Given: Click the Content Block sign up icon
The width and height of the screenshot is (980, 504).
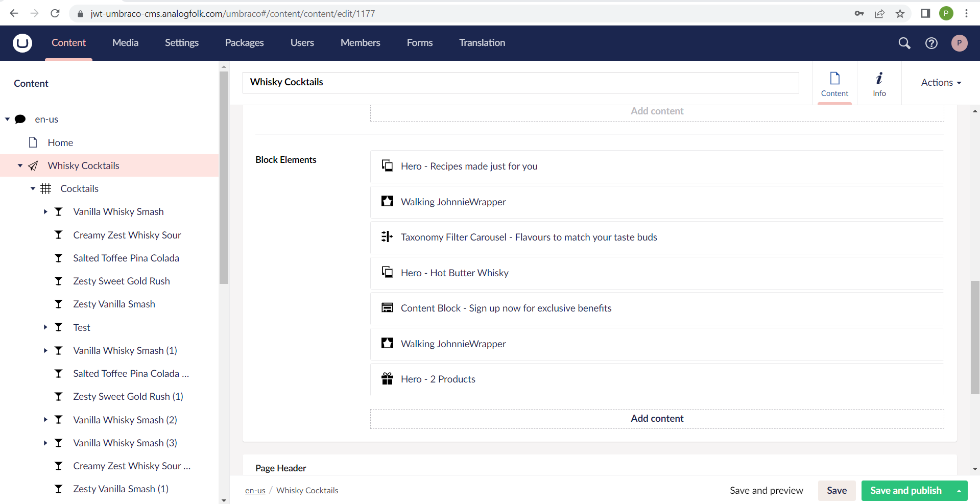Looking at the screenshot, I should coord(387,308).
